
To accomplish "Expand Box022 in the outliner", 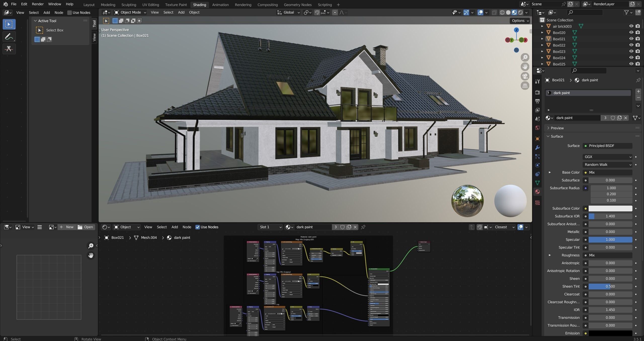I will point(542,45).
